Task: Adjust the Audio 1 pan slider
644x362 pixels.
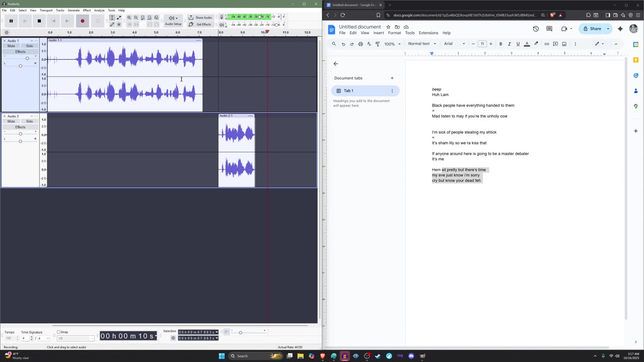Action: pyautogui.click(x=20, y=66)
